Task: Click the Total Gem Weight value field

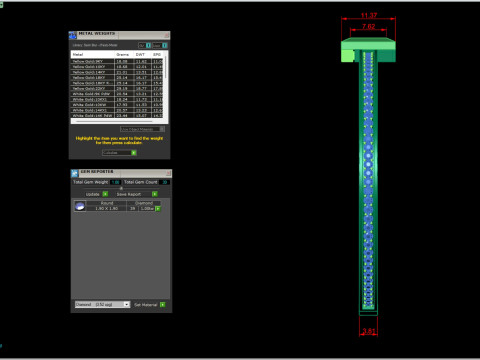Action: (115, 182)
